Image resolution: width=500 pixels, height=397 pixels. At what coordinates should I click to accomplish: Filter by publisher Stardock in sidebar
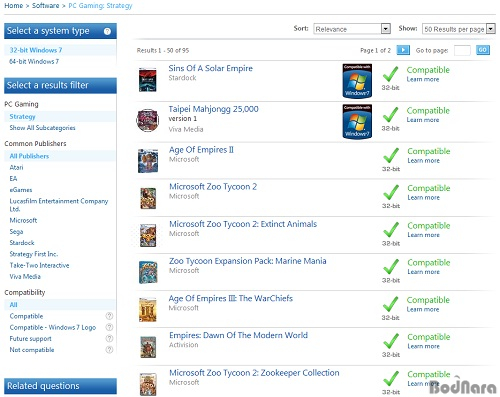pos(22,243)
